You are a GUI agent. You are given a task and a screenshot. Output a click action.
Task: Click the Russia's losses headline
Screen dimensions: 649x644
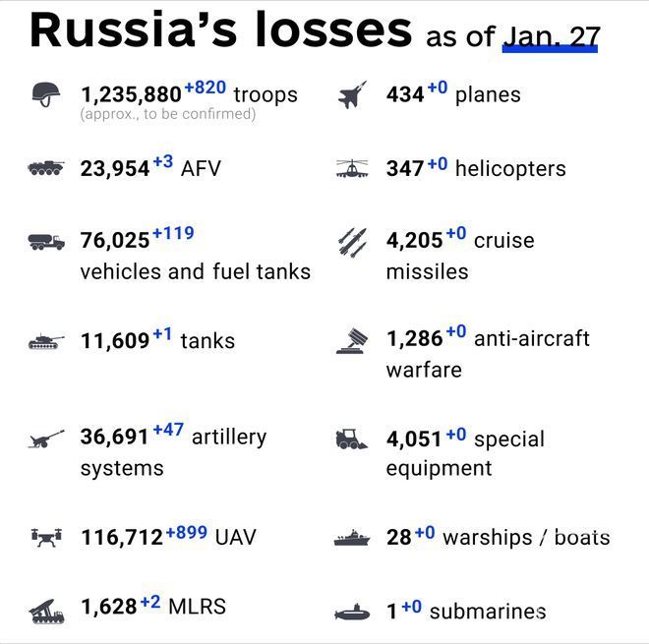[x=220, y=29]
